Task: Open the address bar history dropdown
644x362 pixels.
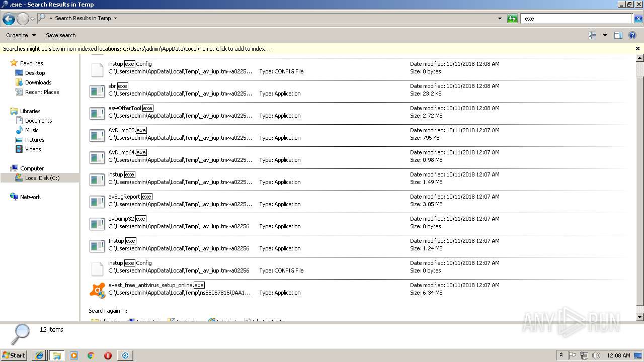Action: pos(500,19)
